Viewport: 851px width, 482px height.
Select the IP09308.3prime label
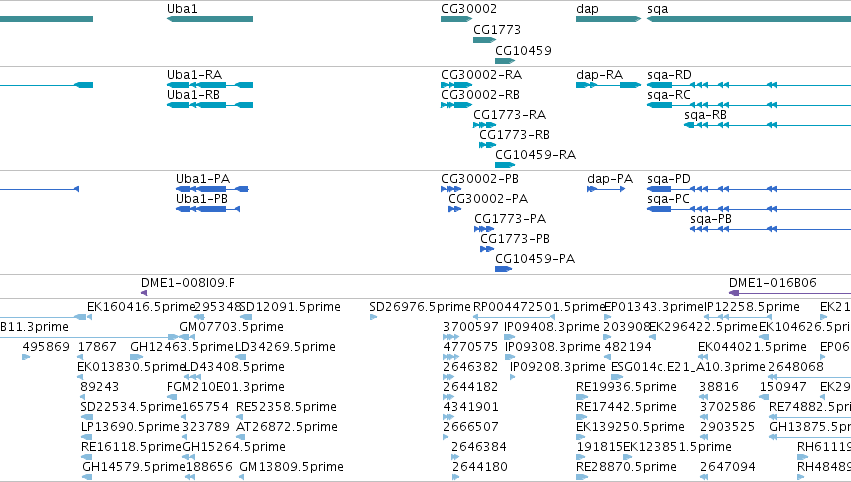pyautogui.click(x=552, y=347)
